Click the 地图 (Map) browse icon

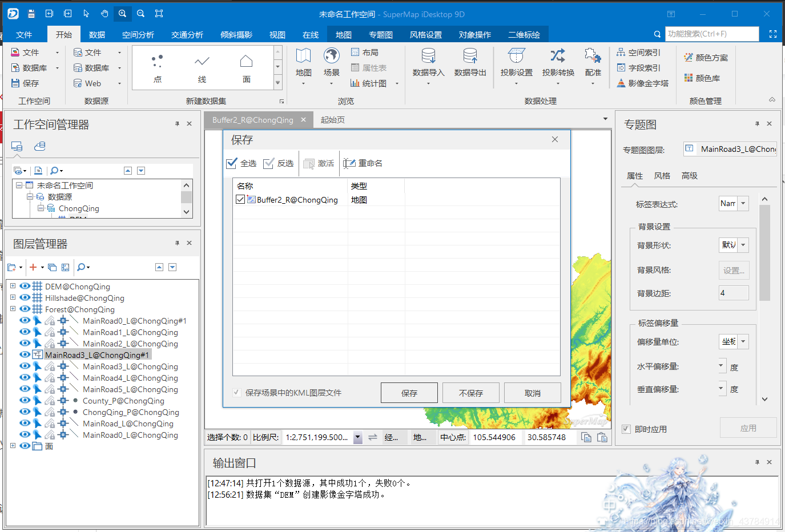click(x=303, y=57)
